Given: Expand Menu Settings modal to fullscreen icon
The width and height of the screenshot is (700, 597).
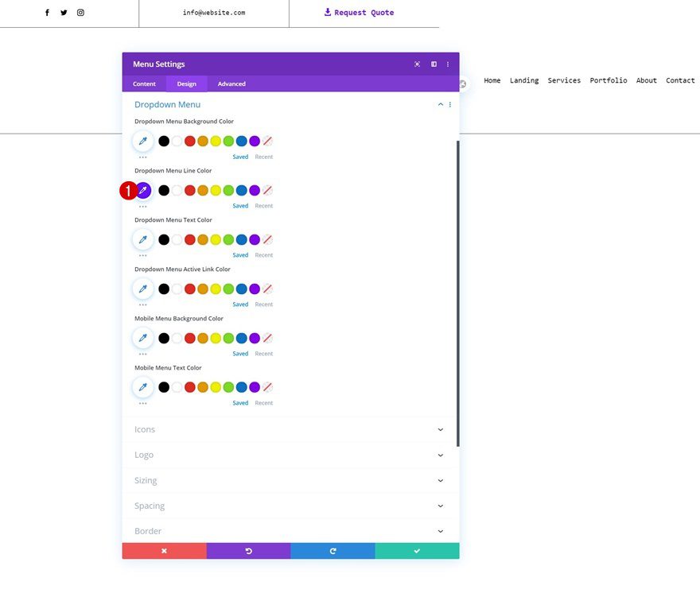Looking at the screenshot, I should tap(418, 64).
